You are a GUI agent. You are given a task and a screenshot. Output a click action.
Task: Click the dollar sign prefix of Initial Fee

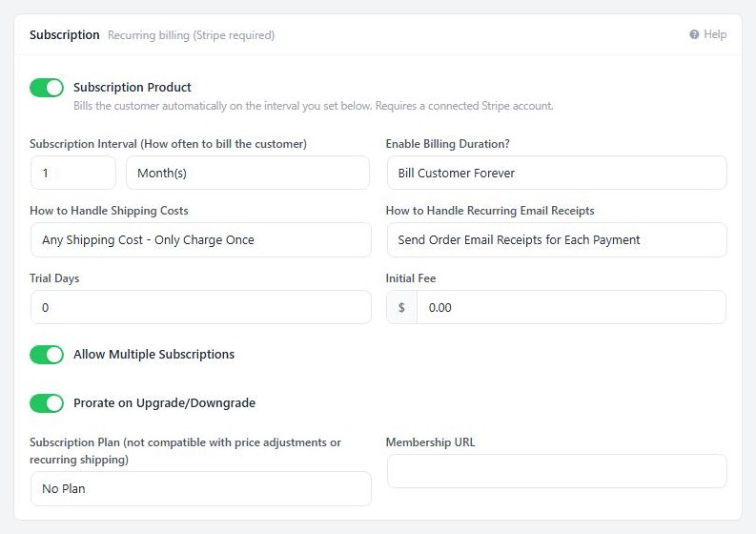tap(401, 307)
